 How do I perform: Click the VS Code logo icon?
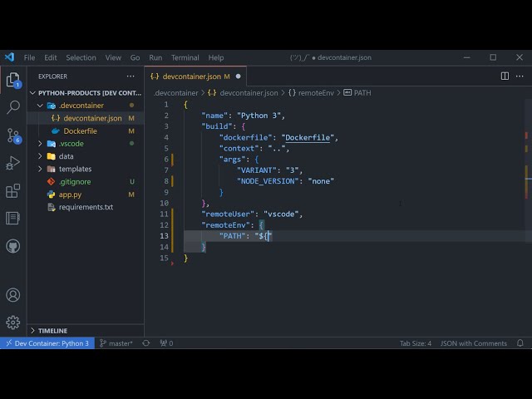[x=9, y=57]
